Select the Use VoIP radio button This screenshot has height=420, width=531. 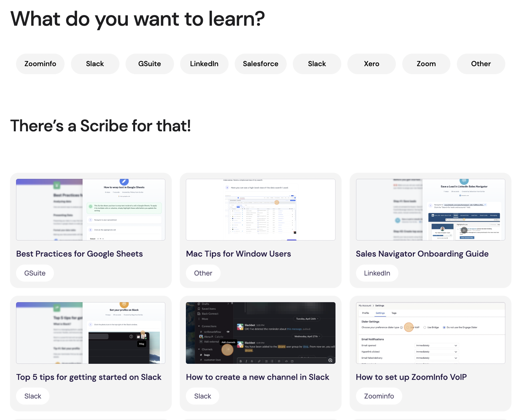(x=408, y=327)
